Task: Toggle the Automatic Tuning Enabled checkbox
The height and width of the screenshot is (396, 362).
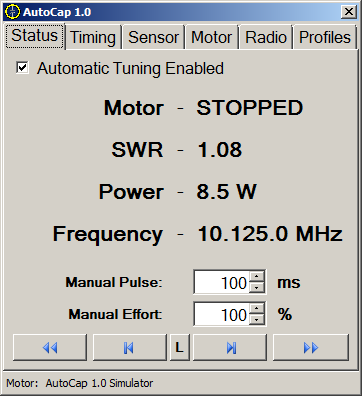Action: (x=22, y=68)
